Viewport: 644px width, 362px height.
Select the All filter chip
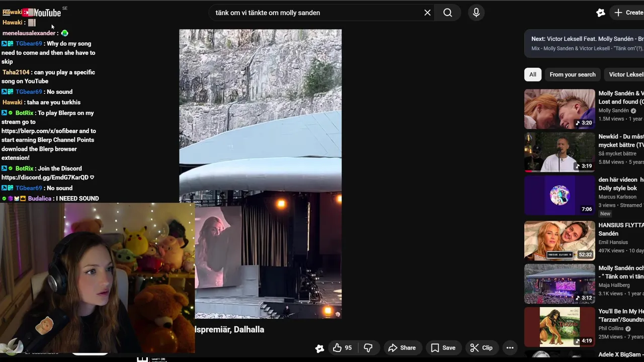pos(532,74)
